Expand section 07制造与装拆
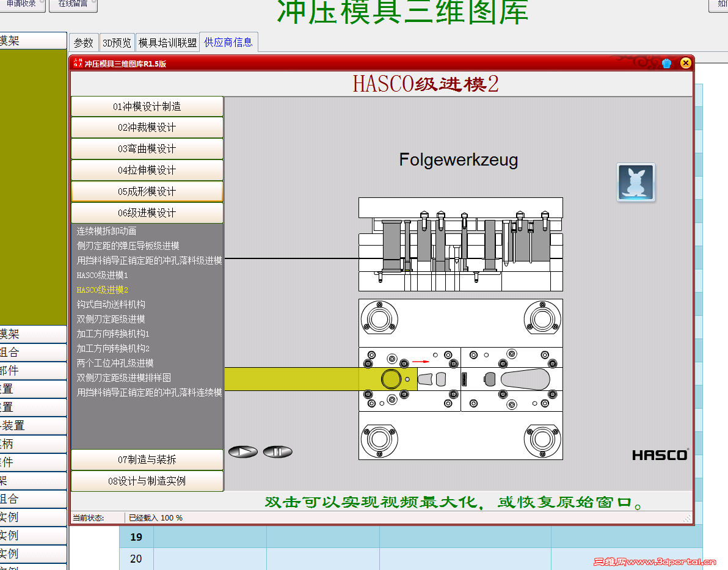This screenshot has width=728, height=570. coord(147,459)
